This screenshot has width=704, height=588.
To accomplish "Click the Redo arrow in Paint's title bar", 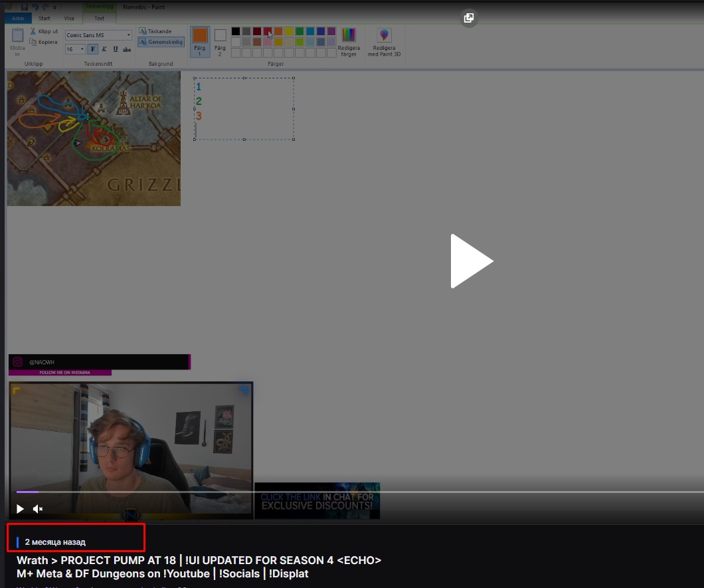I will [x=45, y=7].
